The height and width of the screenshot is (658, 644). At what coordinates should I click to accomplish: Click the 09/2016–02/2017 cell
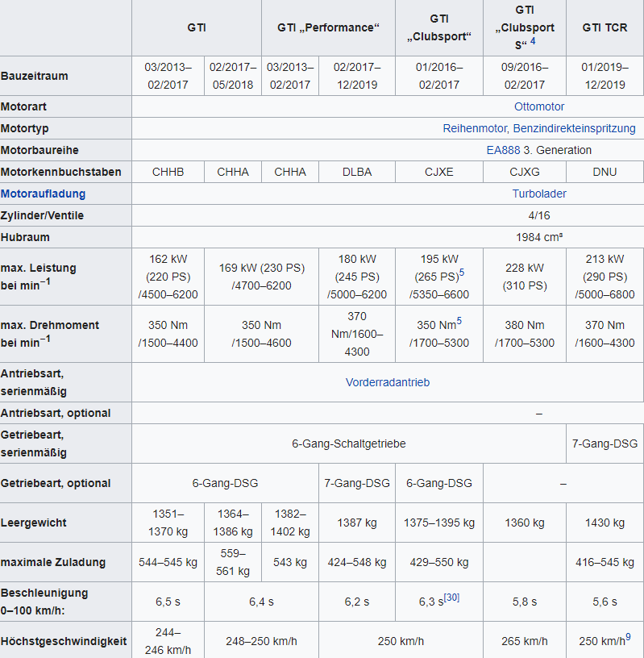pos(525,76)
